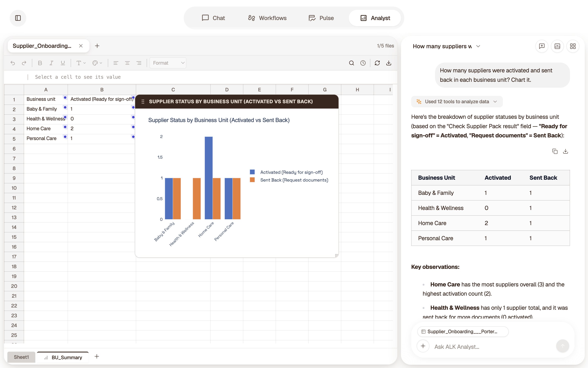The image size is (588, 368).
Task: Open the text size dropdown
Action: 81,63
